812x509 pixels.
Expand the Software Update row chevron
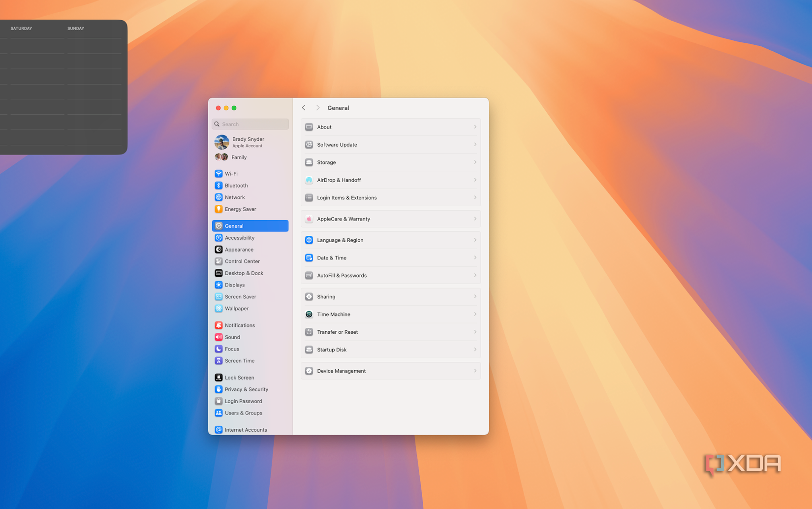pyautogui.click(x=475, y=145)
